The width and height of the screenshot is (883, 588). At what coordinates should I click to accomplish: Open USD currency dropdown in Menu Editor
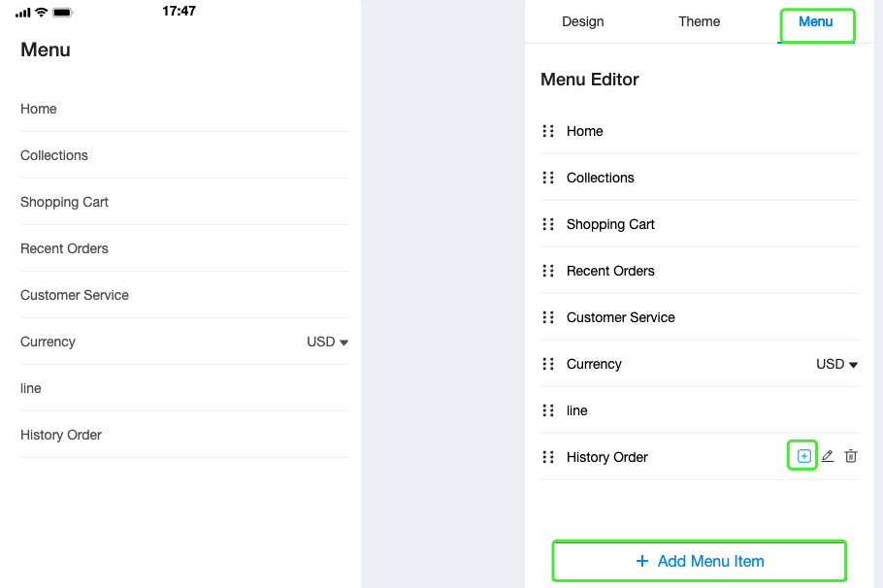point(836,365)
